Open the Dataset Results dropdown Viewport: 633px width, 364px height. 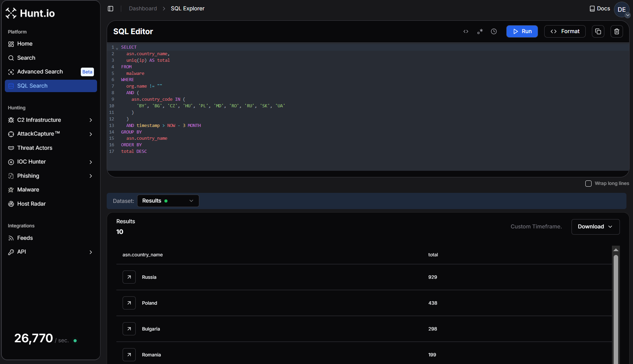click(168, 201)
